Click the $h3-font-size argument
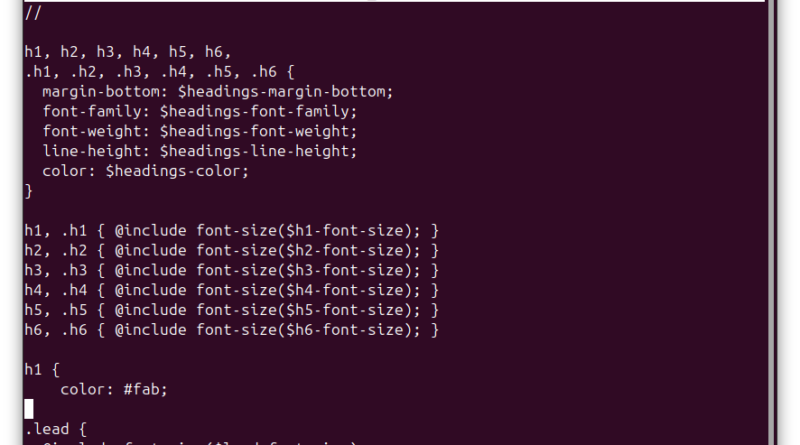The image size is (800, 445). tap(345, 270)
